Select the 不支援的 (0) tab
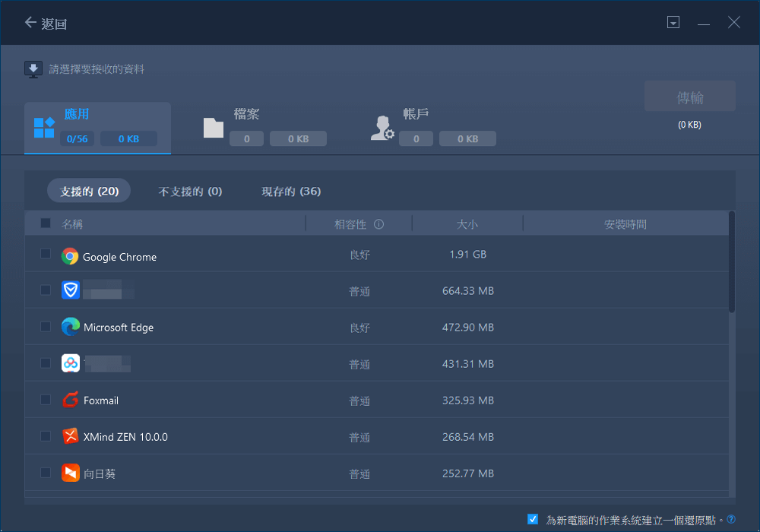Viewport: 760px width, 532px height. point(190,192)
